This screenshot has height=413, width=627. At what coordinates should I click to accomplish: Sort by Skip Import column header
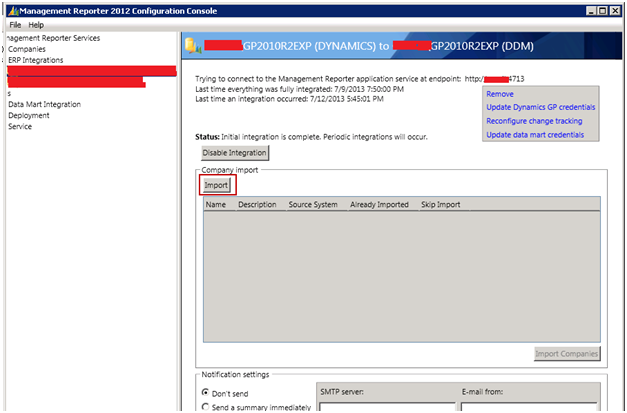point(443,204)
